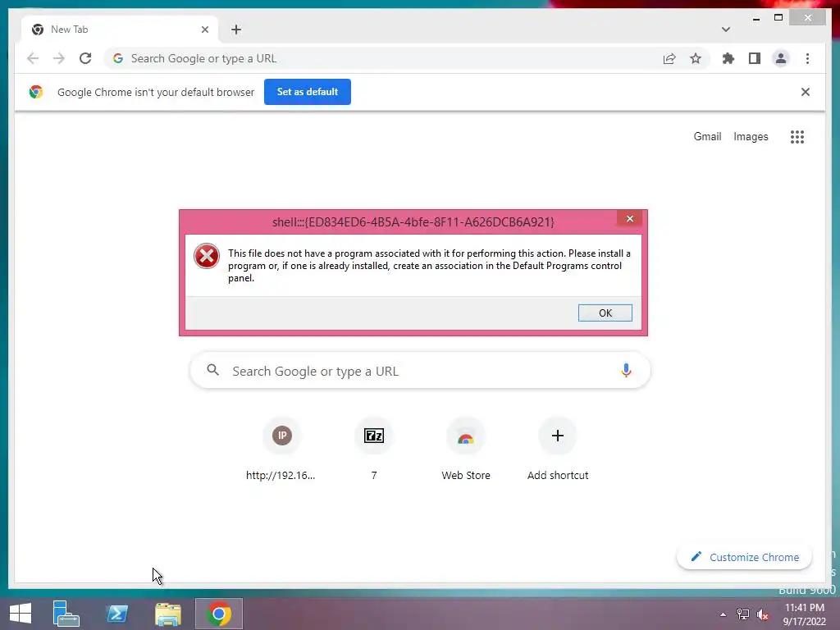
Task: Maximize the Chrome window
Action: (778, 18)
